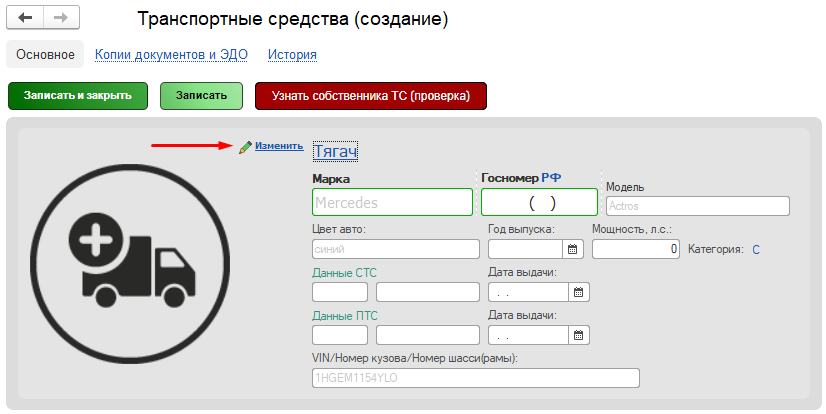Click the Транспортные средства (создание) title
826x414 pixels.
click(293, 19)
